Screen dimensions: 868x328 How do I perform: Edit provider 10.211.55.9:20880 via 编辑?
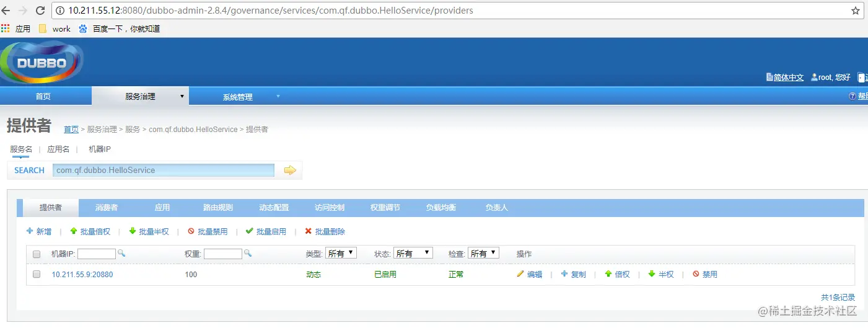[530, 274]
